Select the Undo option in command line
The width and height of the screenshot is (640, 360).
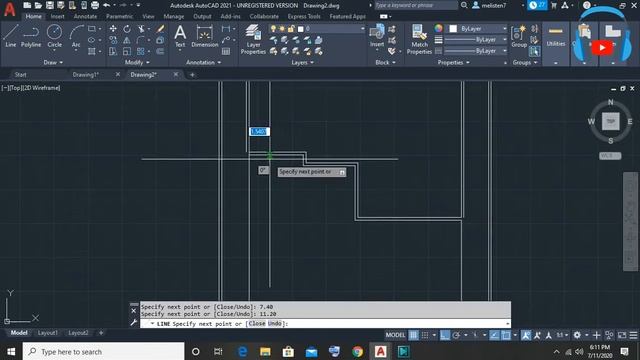pyautogui.click(x=275, y=323)
